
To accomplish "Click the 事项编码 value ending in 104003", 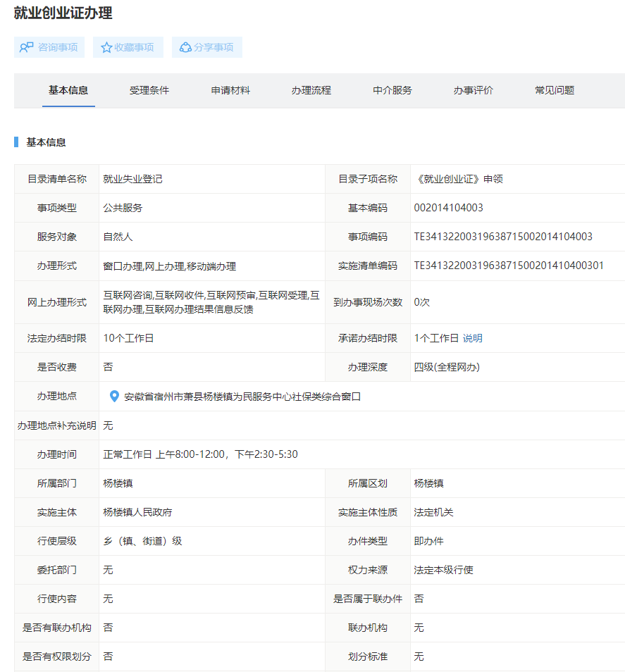I will (x=503, y=237).
